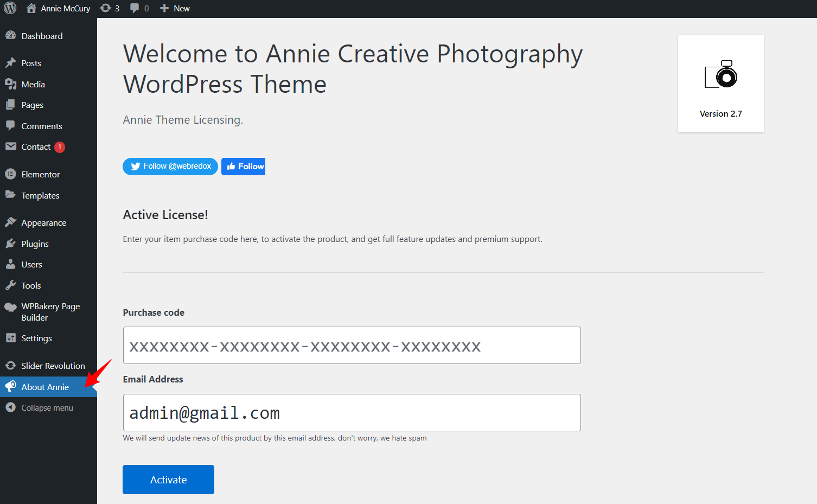The width and height of the screenshot is (817, 504).
Task: Click the Tools wrench icon
Action: pyautogui.click(x=10, y=285)
